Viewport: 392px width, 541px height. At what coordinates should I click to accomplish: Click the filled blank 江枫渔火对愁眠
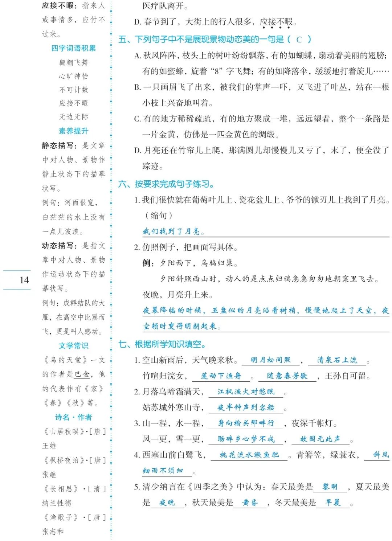[x=246, y=392]
